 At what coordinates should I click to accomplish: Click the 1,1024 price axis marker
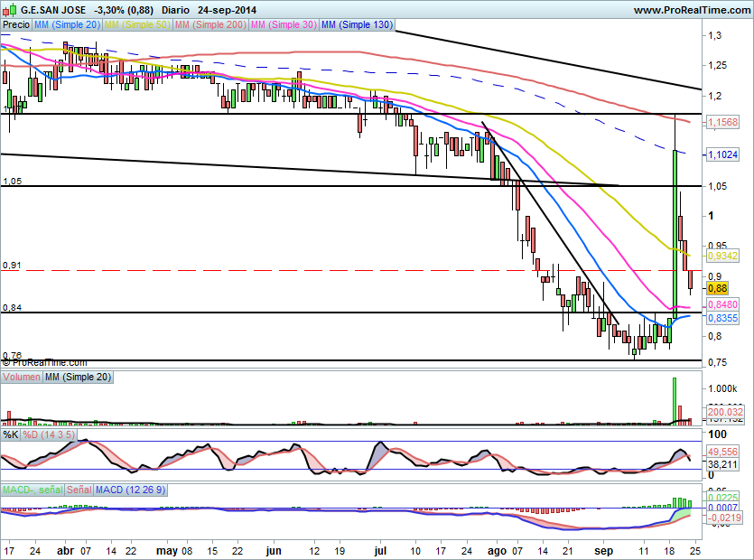coord(723,154)
